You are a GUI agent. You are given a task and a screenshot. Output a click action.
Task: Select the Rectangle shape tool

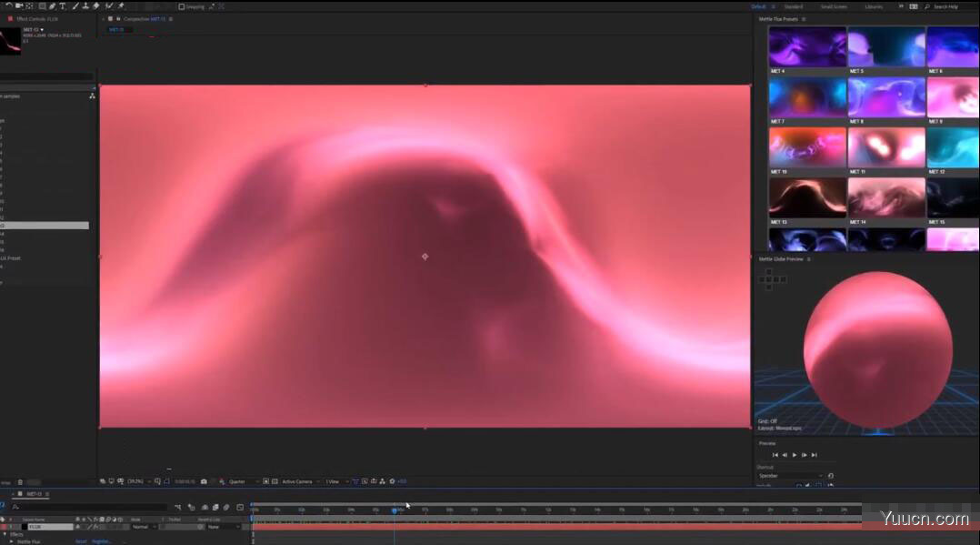pos(42,6)
